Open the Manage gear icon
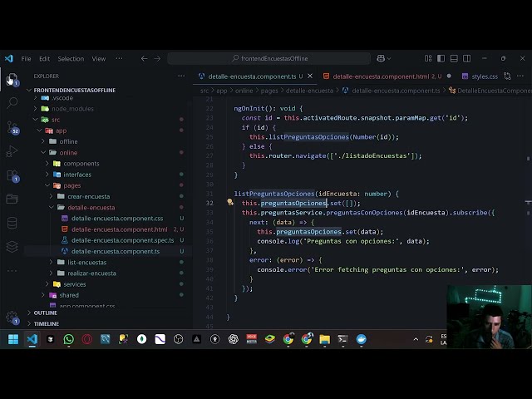532x399 pixels. point(12,318)
